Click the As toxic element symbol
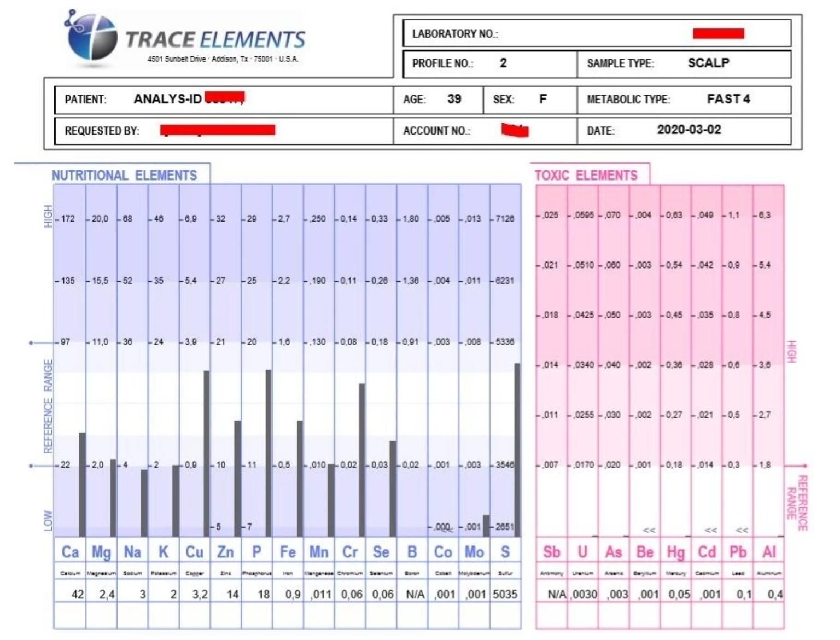 pyautogui.click(x=614, y=552)
